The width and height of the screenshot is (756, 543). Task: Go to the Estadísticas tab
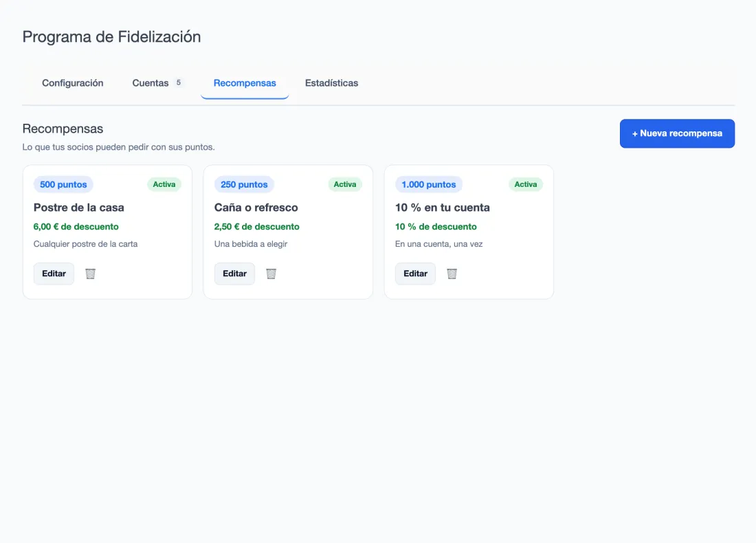[332, 83]
